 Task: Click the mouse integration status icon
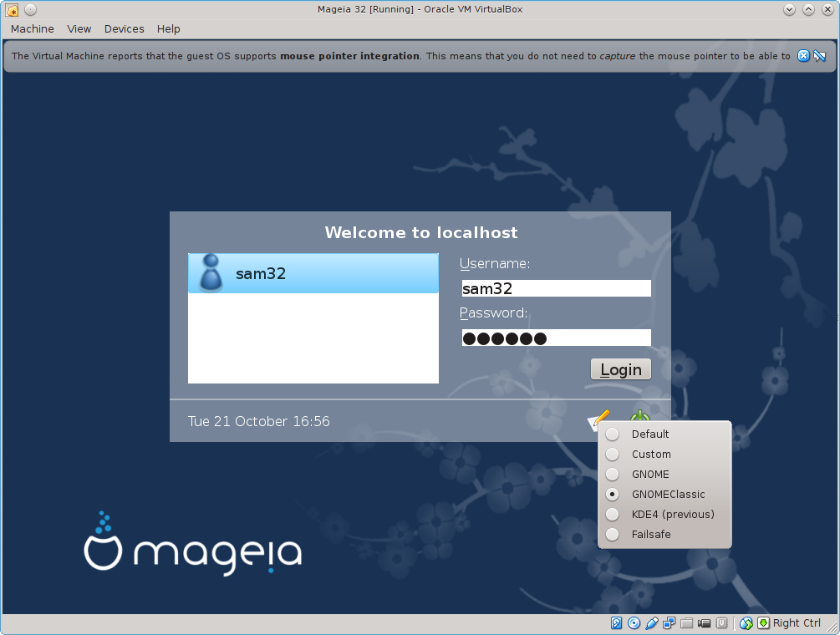(x=746, y=622)
